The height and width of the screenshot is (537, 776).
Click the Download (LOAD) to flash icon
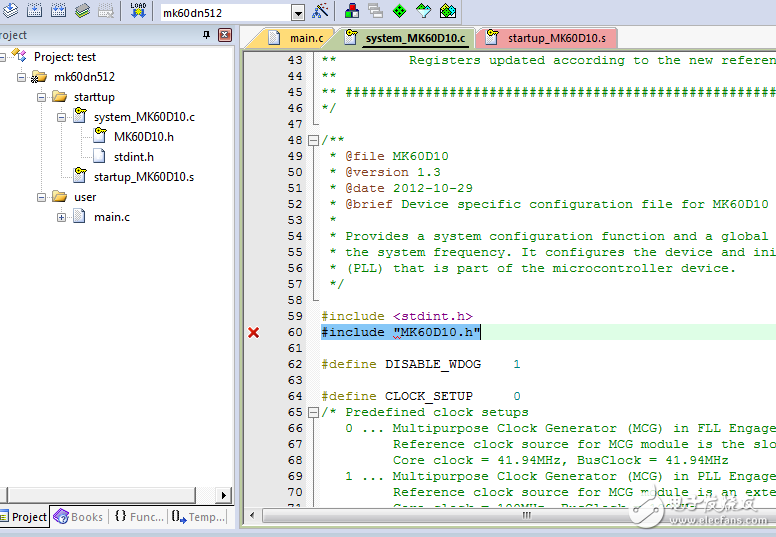[138, 12]
